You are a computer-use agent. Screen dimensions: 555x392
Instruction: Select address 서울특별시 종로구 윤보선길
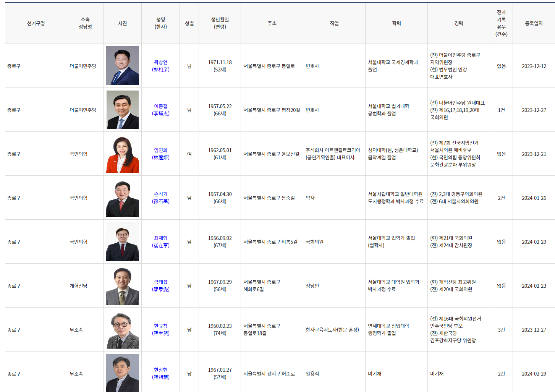[272, 154]
